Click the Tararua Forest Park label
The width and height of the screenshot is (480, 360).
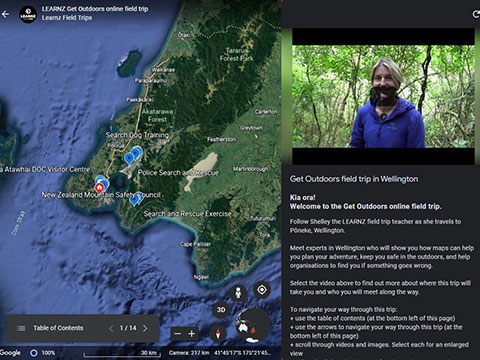click(x=237, y=55)
